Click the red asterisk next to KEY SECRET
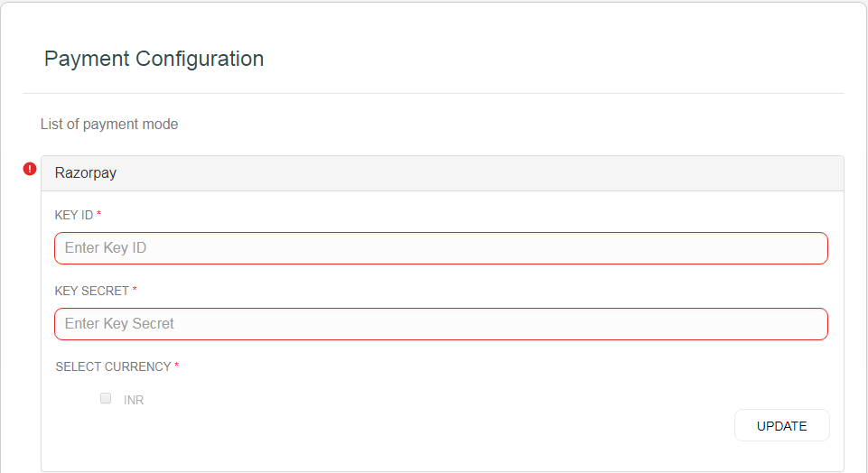Image resolution: width=868 pixels, height=473 pixels. [x=135, y=290]
